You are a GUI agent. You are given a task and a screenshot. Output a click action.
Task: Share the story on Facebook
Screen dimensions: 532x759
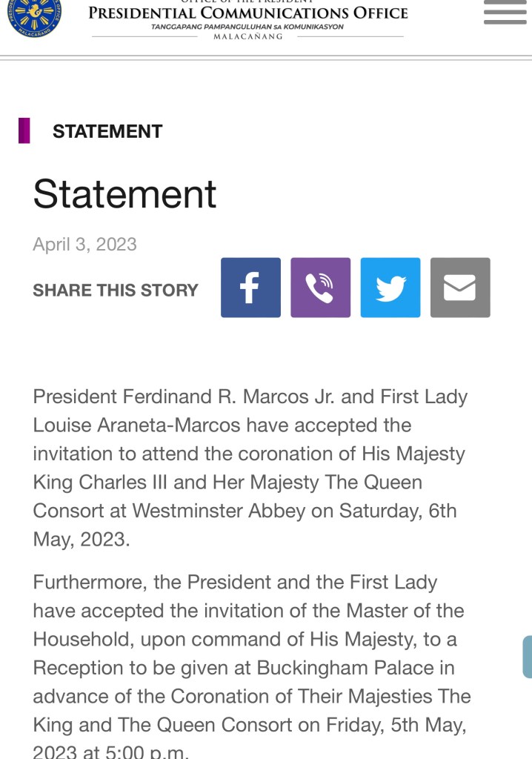pos(250,288)
